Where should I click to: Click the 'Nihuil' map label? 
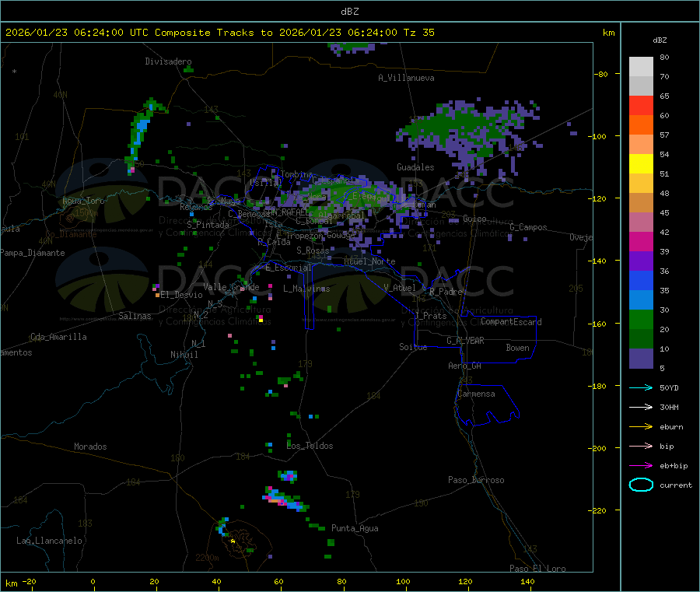point(184,355)
